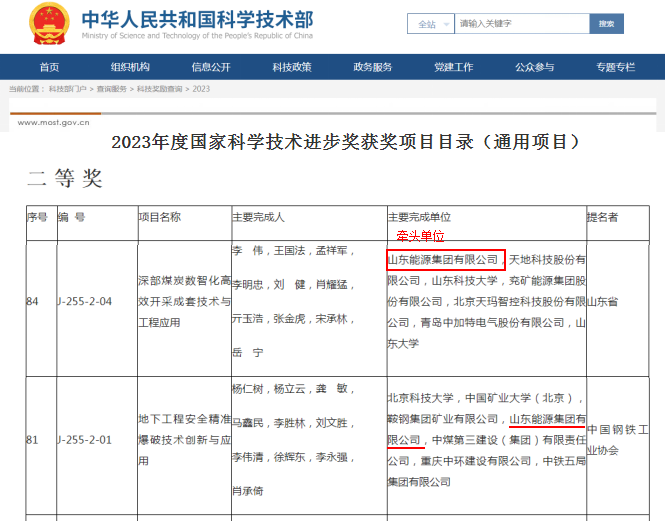Viewport: 667px width, 522px height.
Task: Click the 2023 breadcrumb item
Action: pyautogui.click(x=201, y=89)
